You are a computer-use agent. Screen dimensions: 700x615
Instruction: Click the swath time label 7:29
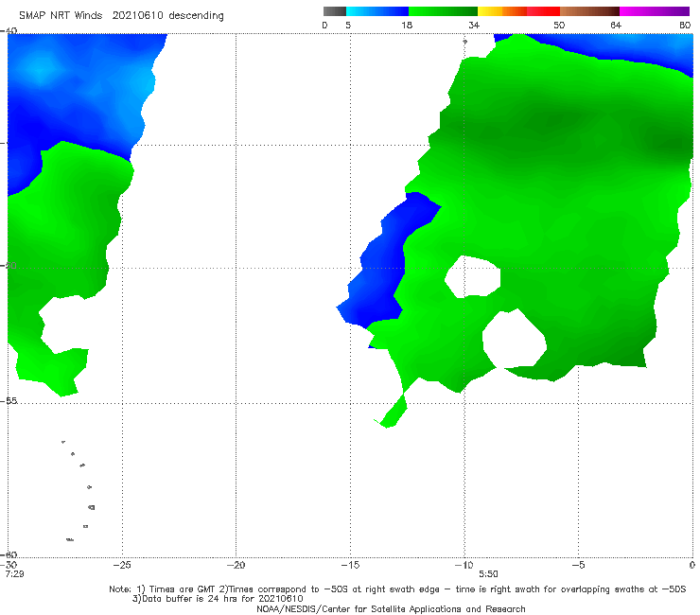15,574
